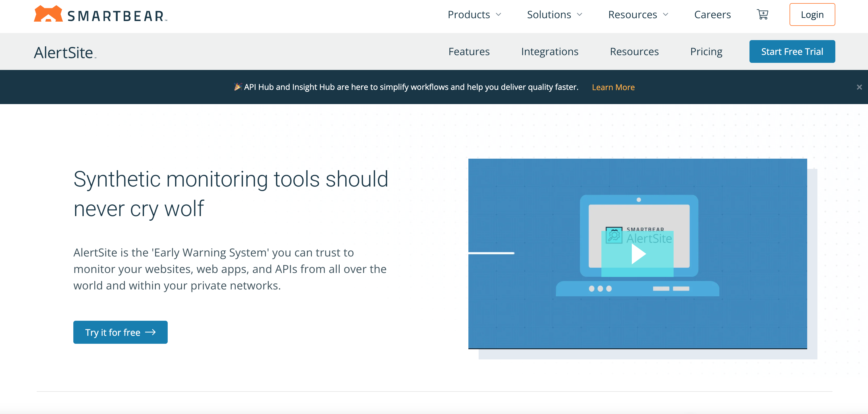
Task: Click the Integrations menu item
Action: coord(550,51)
